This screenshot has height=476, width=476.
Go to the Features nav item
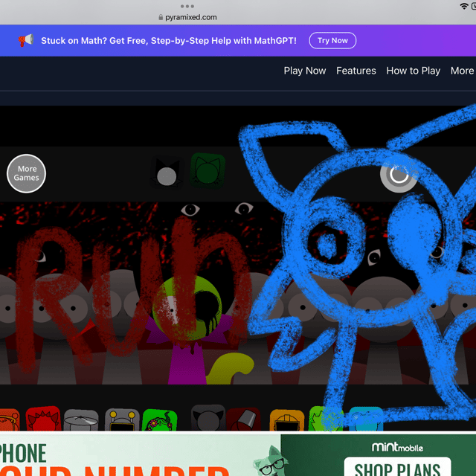tap(356, 71)
